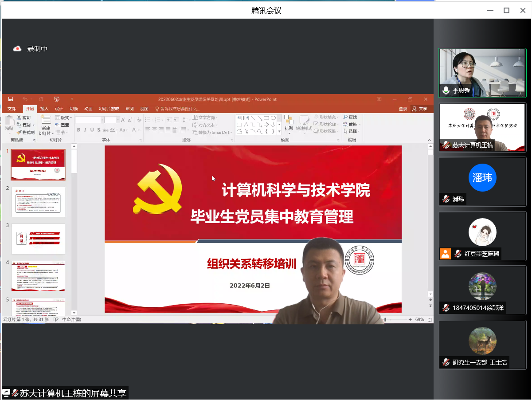Screen dimensions: 532x400
Task: Click the 登录 sign-in link
Action: (403, 109)
